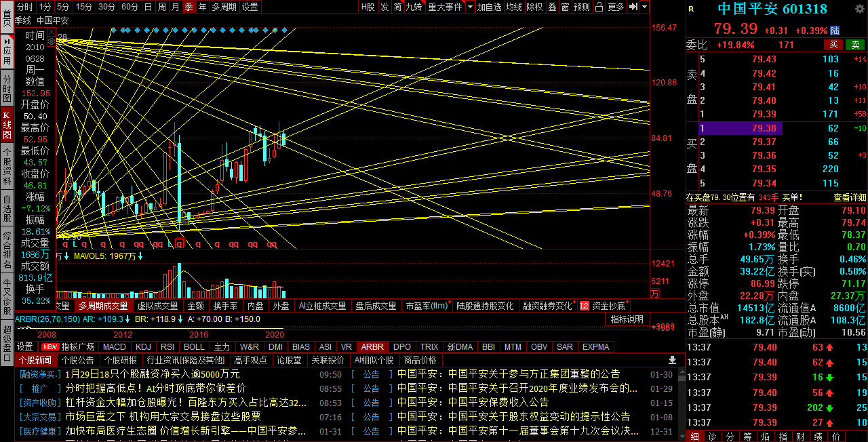This screenshot has width=868, height=442.
Task: Open 设置 at the left of the indicator tab row
Action: tap(24, 347)
